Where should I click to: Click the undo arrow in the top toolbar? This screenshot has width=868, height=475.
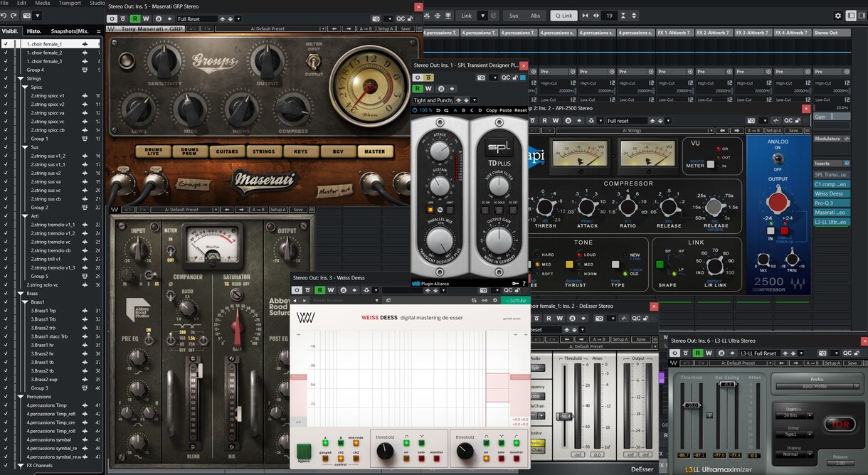5,15
